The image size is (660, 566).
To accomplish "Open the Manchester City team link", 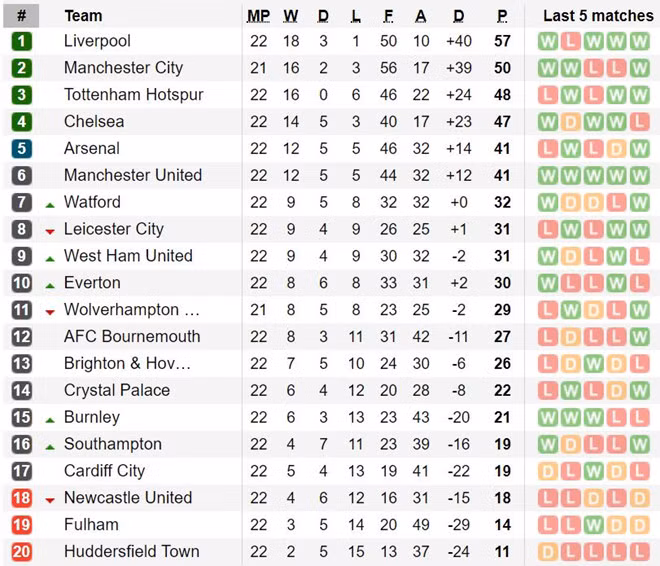I will tap(123, 68).
